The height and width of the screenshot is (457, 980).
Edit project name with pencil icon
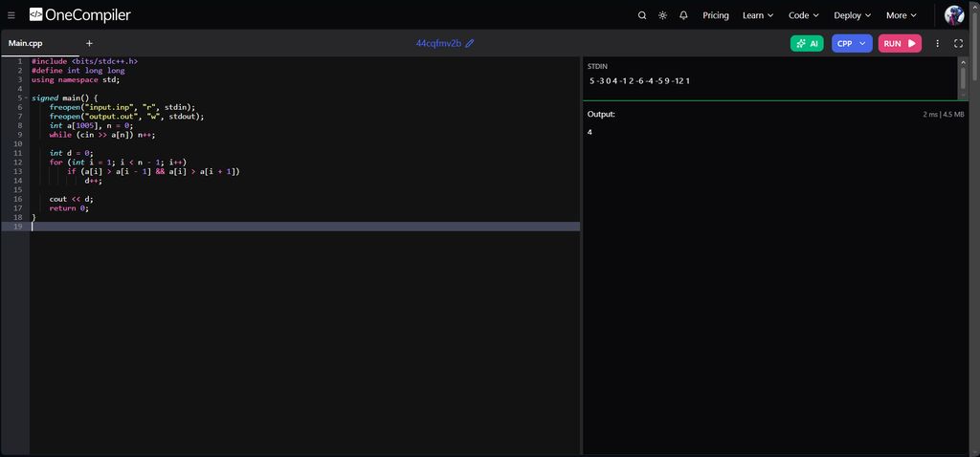click(470, 43)
